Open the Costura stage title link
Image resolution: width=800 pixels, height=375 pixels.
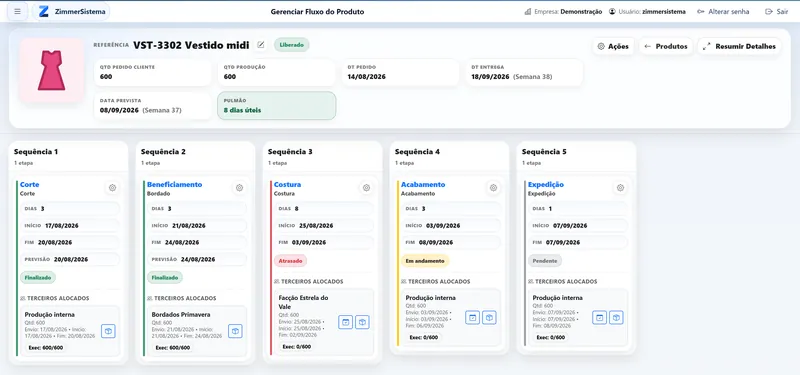click(x=287, y=185)
